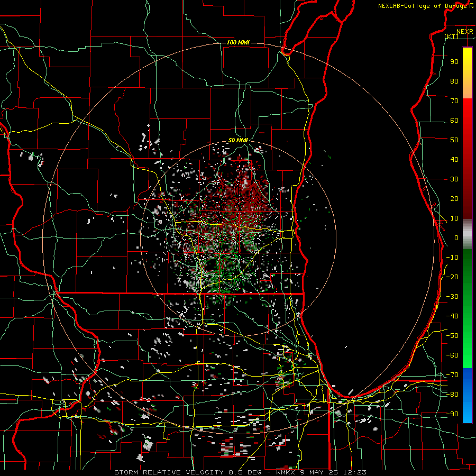Click the -40 value on the velocity scale
476x476 pixels.
coord(452,316)
